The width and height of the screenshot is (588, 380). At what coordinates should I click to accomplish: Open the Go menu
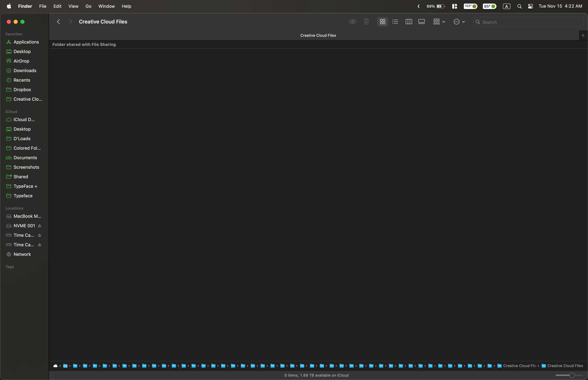88,6
